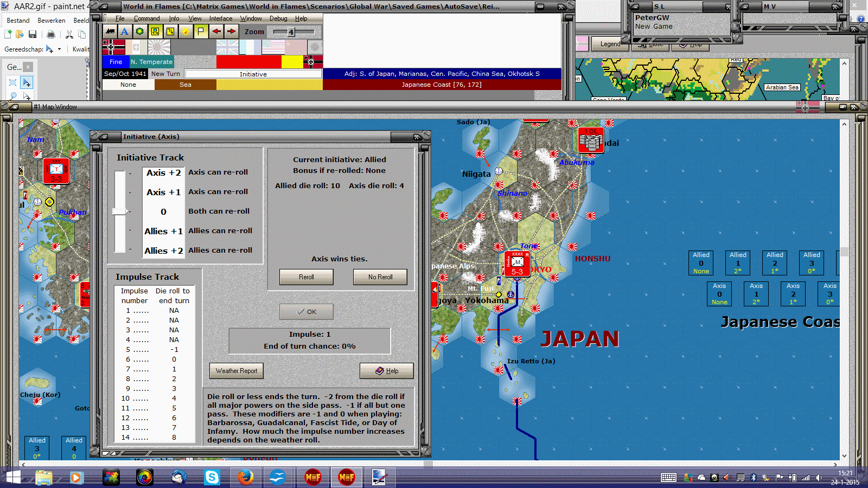Viewport: 868px width, 488px height.
Task: Close the Ge... tools panel in paint.net
Action: click(x=28, y=67)
